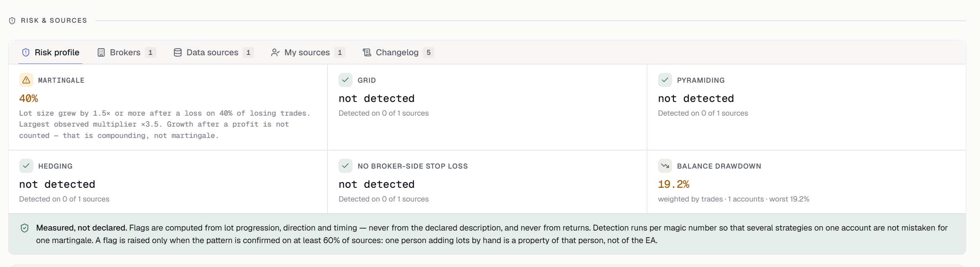The image size is (980, 267).
Task: Click the My sources person icon
Action: click(x=275, y=53)
